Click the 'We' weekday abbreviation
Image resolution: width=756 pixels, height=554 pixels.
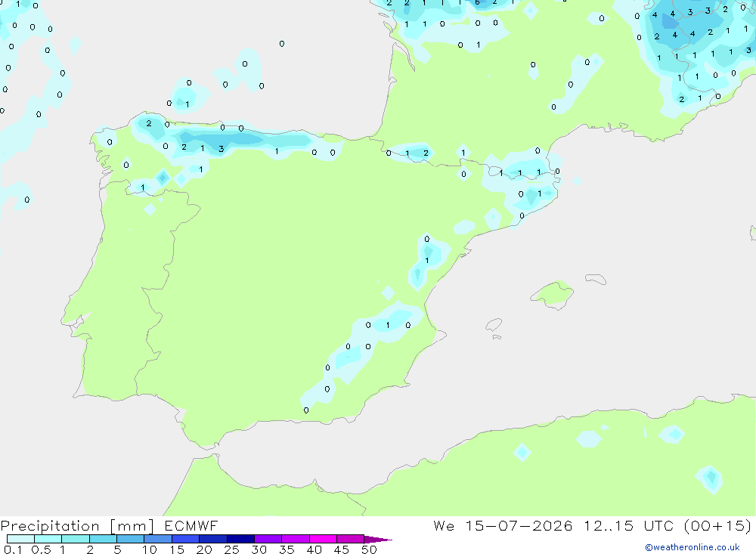click(444, 525)
